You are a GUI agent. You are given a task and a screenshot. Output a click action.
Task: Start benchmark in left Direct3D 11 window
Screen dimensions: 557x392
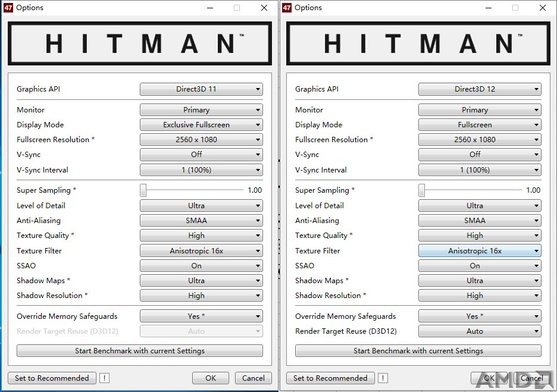pos(140,351)
